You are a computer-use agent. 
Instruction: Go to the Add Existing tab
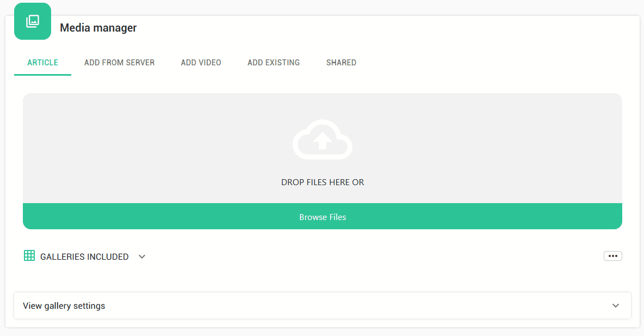pos(273,63)
